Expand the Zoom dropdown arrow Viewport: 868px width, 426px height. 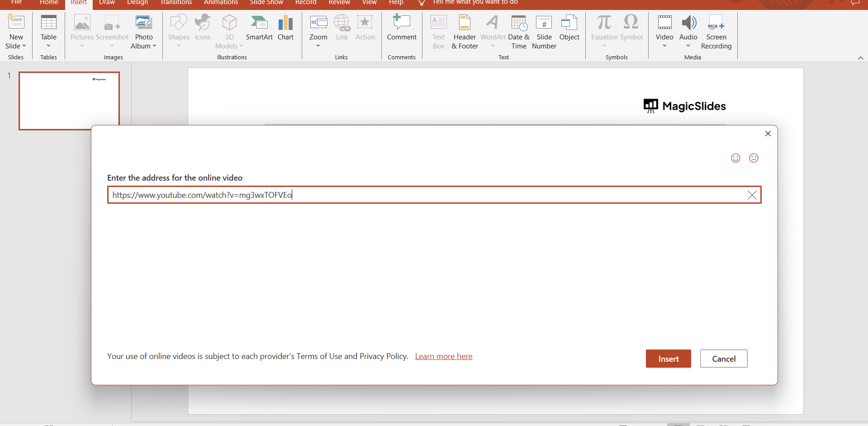coord(318,46)
